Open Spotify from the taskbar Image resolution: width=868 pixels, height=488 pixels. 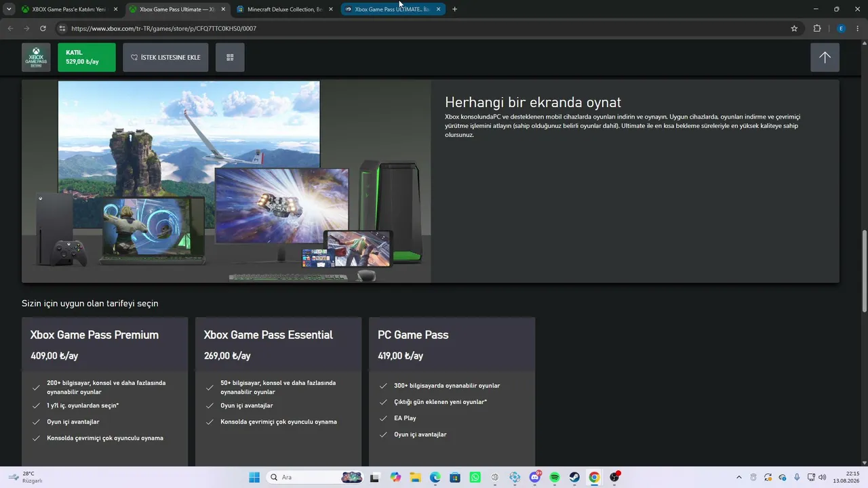(555, 477)
